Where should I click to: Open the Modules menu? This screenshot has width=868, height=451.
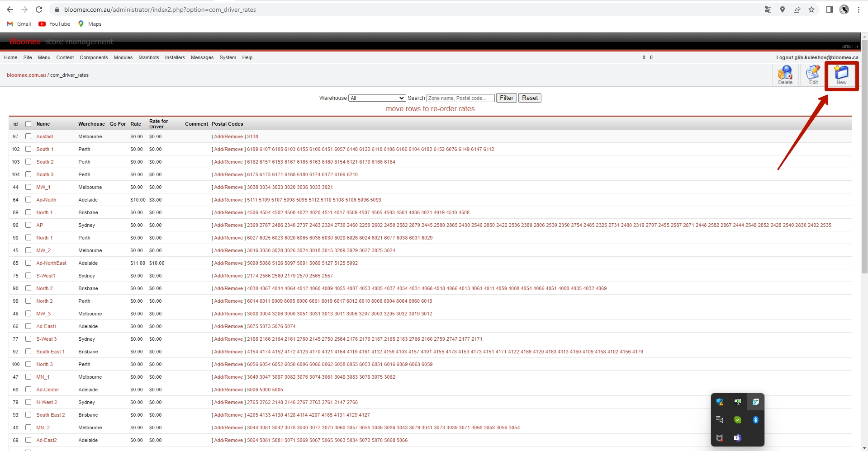click(x=123, y=57)
